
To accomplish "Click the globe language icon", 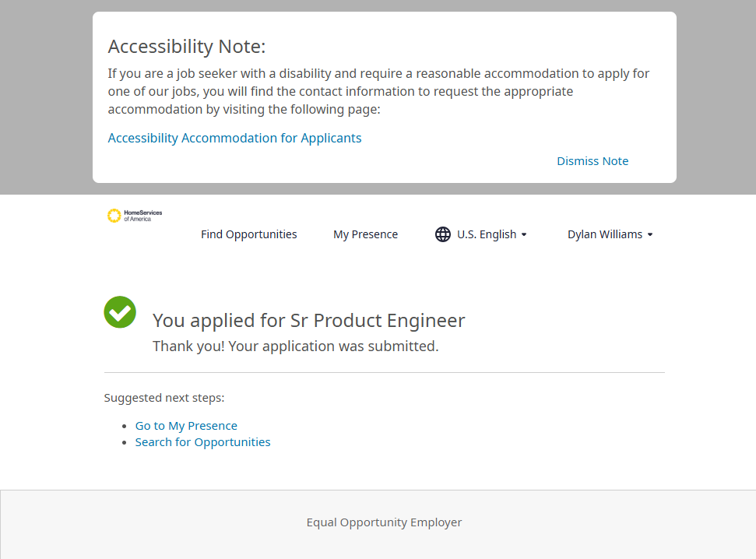I will point(443,234).
